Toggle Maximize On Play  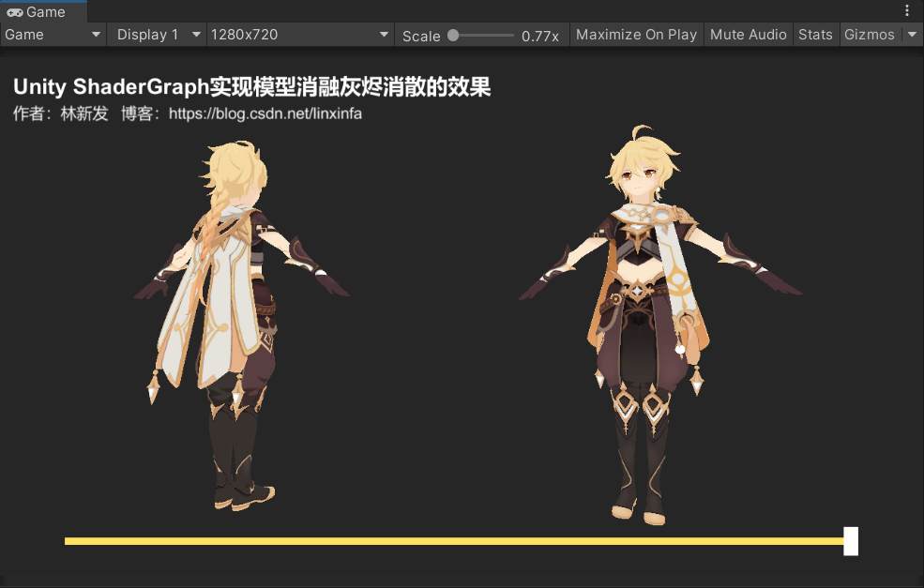(x=636, y=35)
